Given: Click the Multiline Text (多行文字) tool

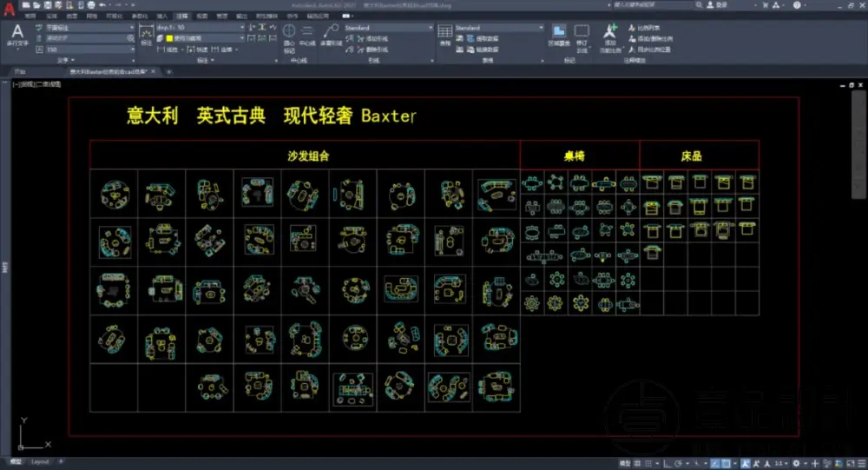Looking at the screenshot, I should tap(17, 36).
